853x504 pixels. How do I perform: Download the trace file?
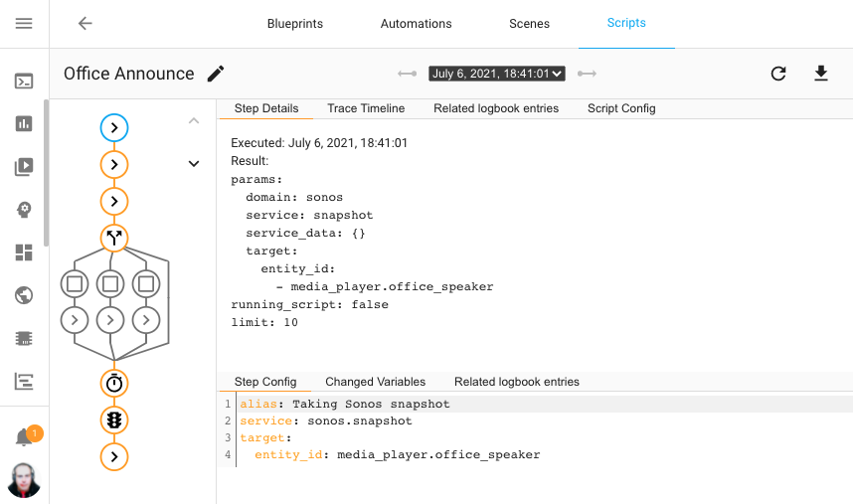[821, 74]
